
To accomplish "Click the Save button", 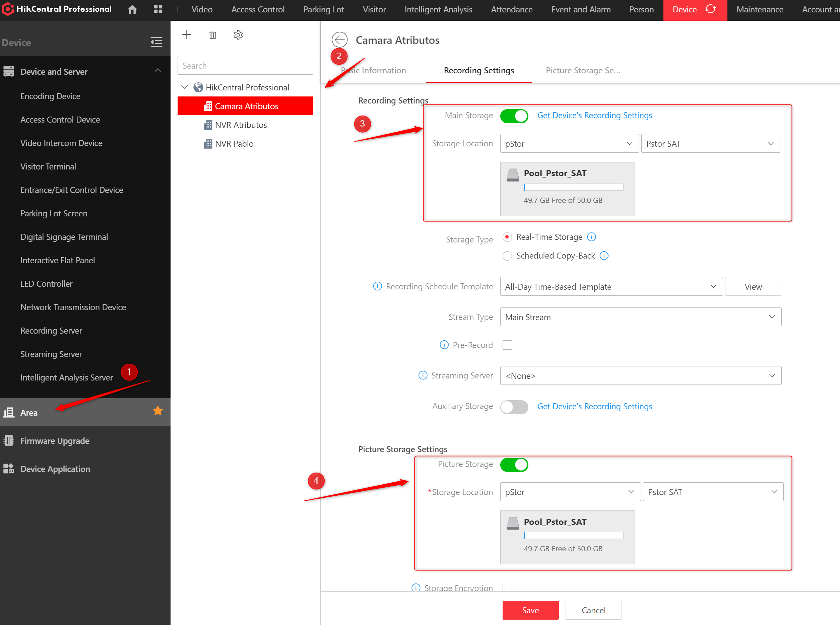I will click(530, 610).
